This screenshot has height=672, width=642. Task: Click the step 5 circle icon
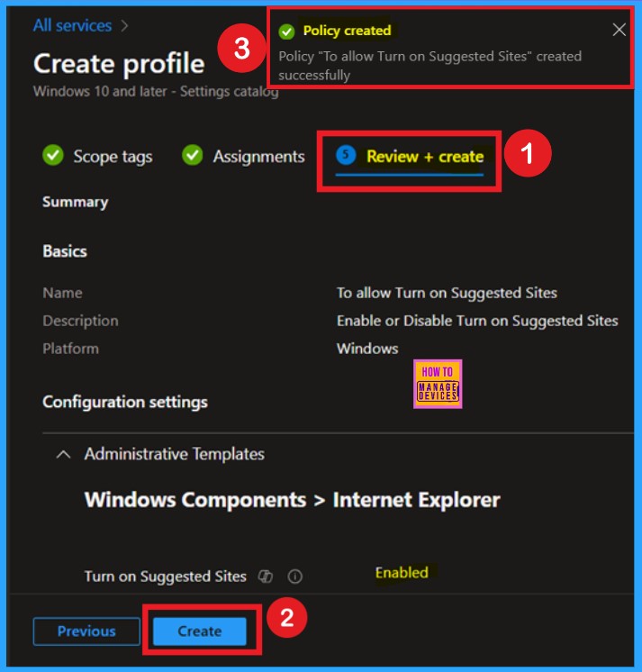(346, 155)
